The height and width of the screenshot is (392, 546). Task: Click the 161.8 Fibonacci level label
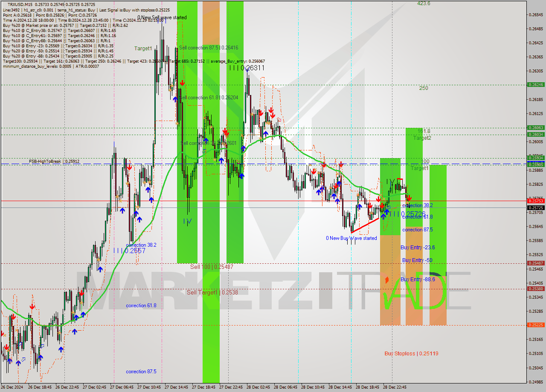pos(424,131)
